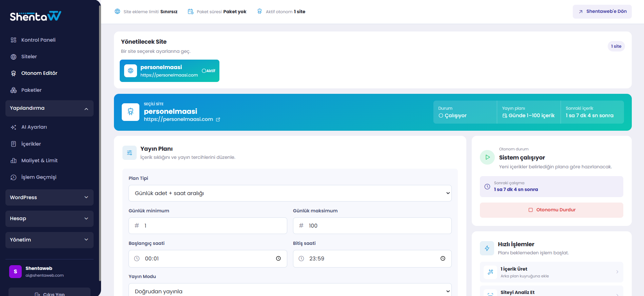Click the Maliyet & Limit chart icon
The width and height of the screenshot is (644, 296).
point(14,161)
